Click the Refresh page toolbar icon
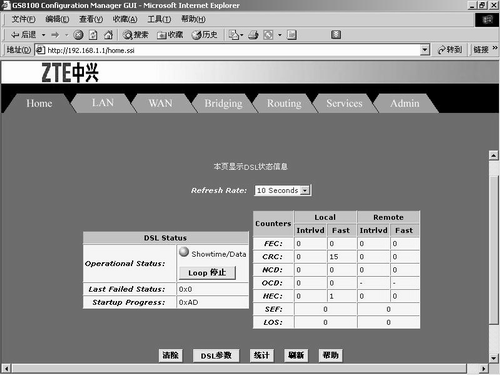500x375 pixels. 94,35
